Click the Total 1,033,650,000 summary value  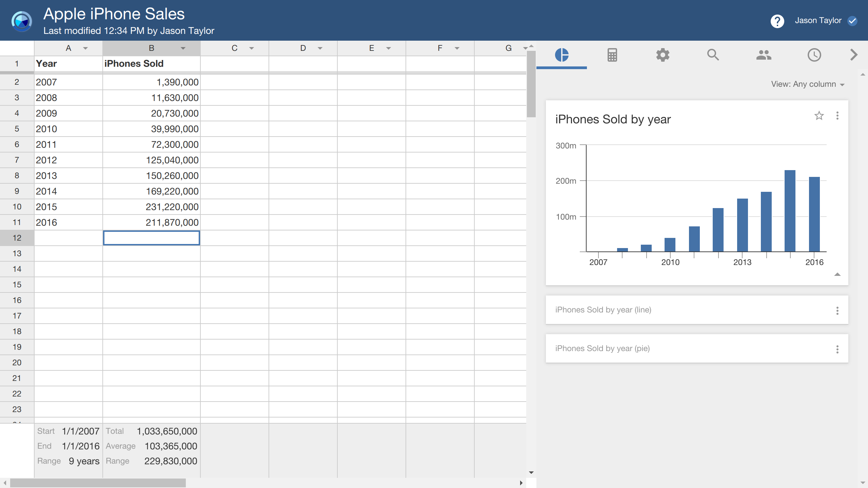(167, 431)
